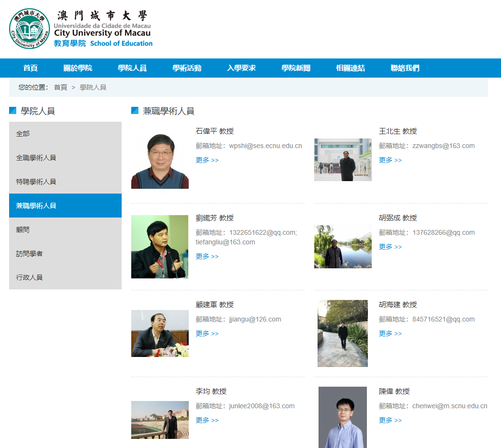Viewport: 501px width, 448px height.
Task: Click the name 陳偉 教授
Action: (394, 391)
